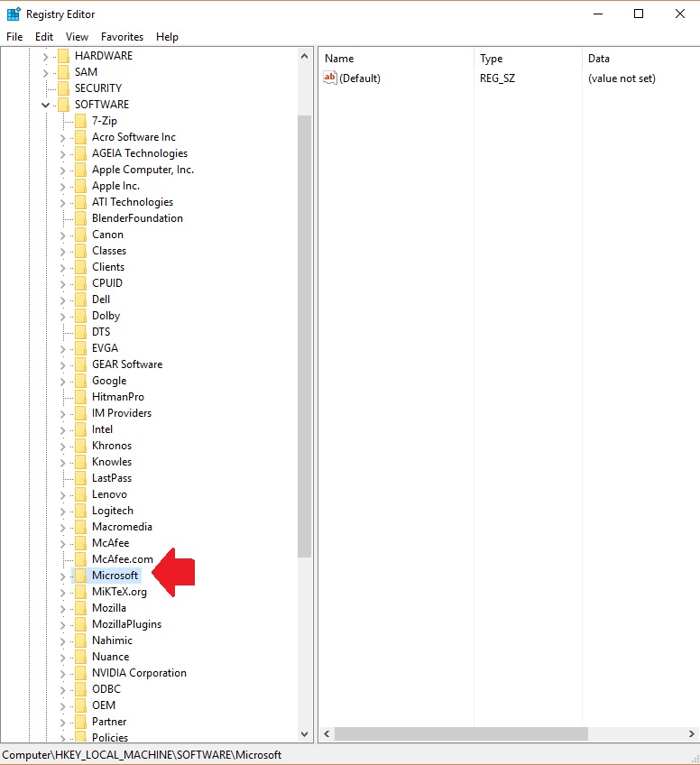700x765 pixels.
Task: Click the Partner folder icon
Action: click(80, 722)
